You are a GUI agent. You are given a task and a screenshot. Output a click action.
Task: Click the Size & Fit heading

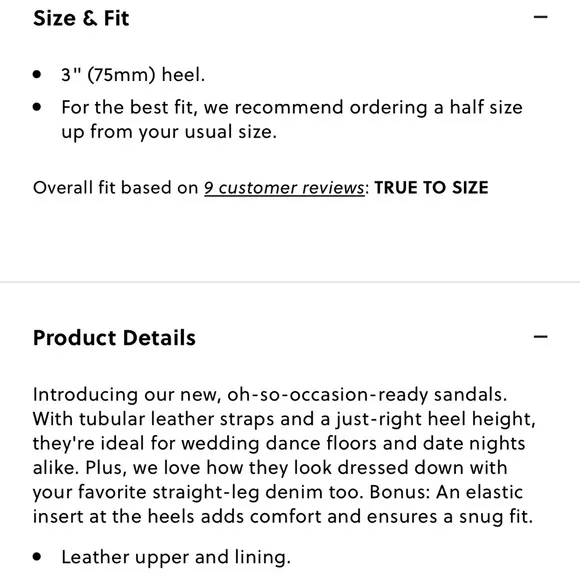[81, 18]
